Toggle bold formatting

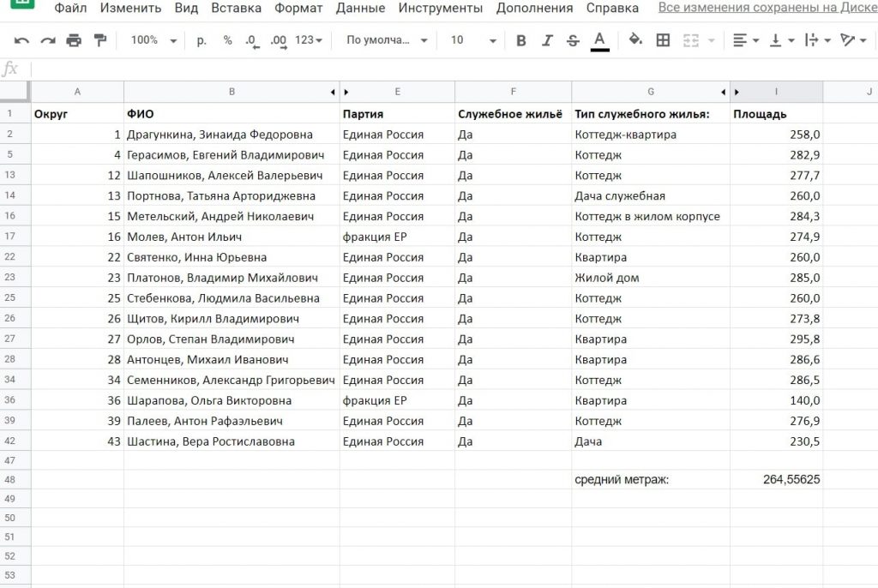tap(520, 40)
